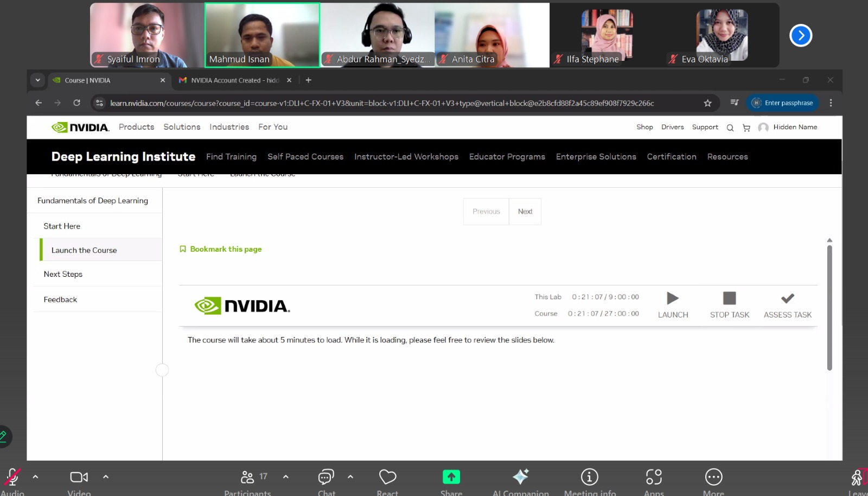This screenshot has height=496, width=868.
Task: Click the LAUNCH play icon
Action: (673, 298)
